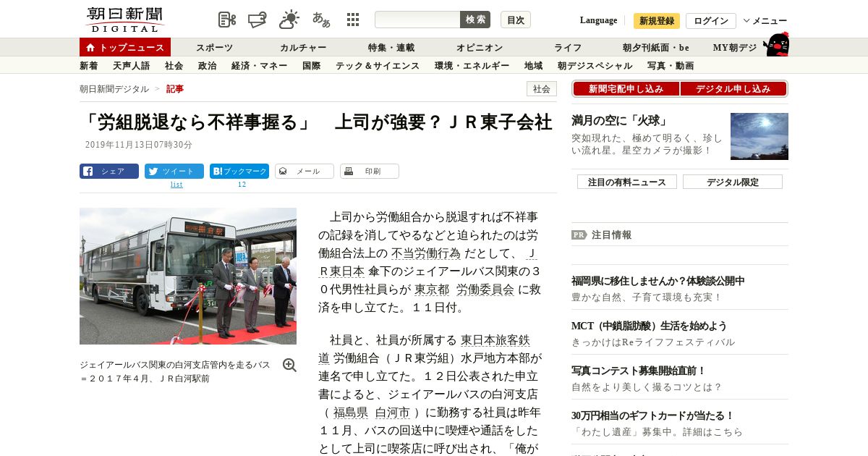The width and height of the screenshot is (868, 456).
Task: Click 労働委員会 keyword link
Action: 485,290
